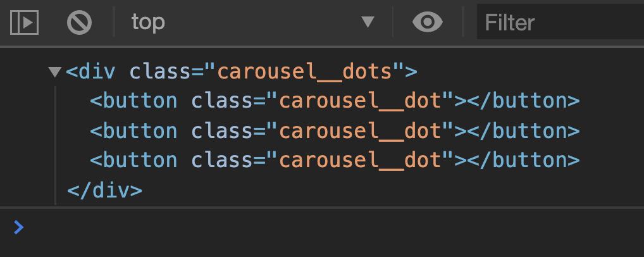Viewport: 644px width, 257px height.
Task: Click the blue console prompt chevron
Action: coord(19,227)
